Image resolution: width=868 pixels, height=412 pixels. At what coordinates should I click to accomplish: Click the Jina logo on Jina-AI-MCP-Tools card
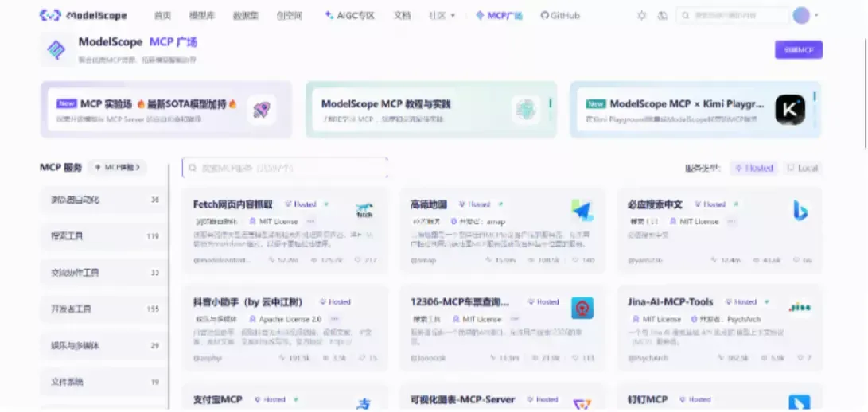click(x=800, y=307)
